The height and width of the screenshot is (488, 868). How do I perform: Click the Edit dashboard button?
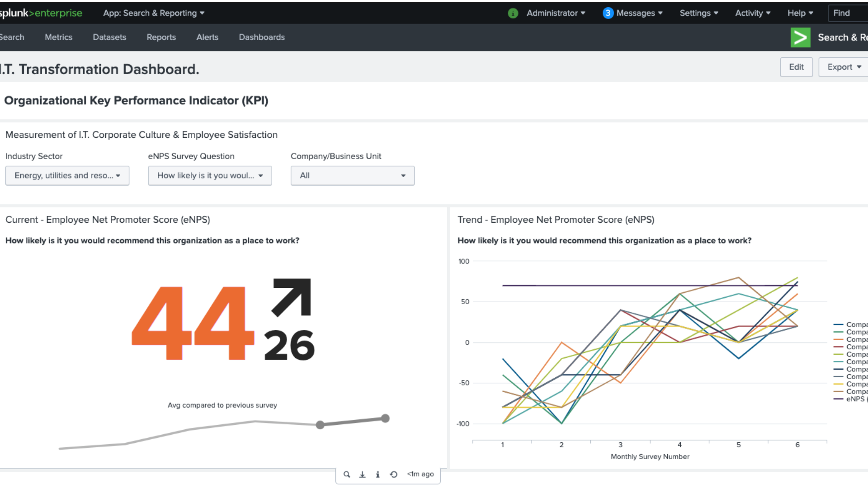(796, 67)
